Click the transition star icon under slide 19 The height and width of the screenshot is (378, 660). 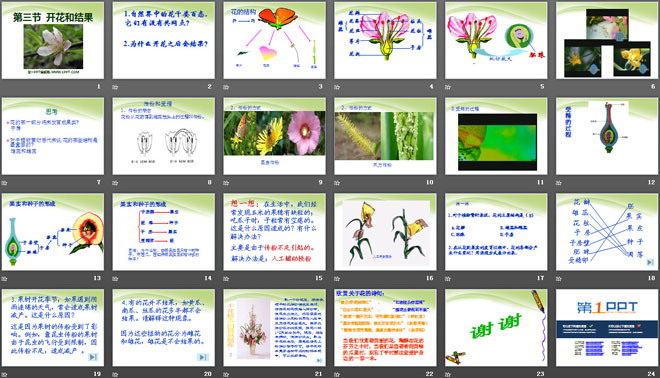[5, 374]
